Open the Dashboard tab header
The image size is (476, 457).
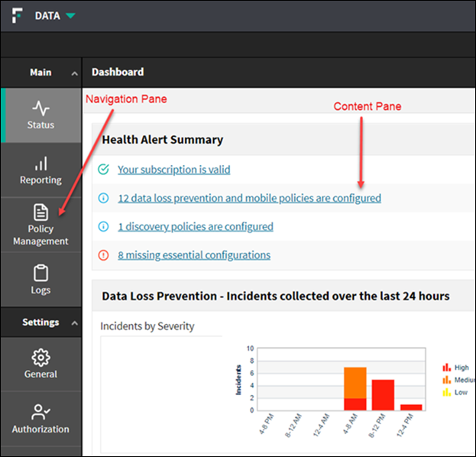118,72
